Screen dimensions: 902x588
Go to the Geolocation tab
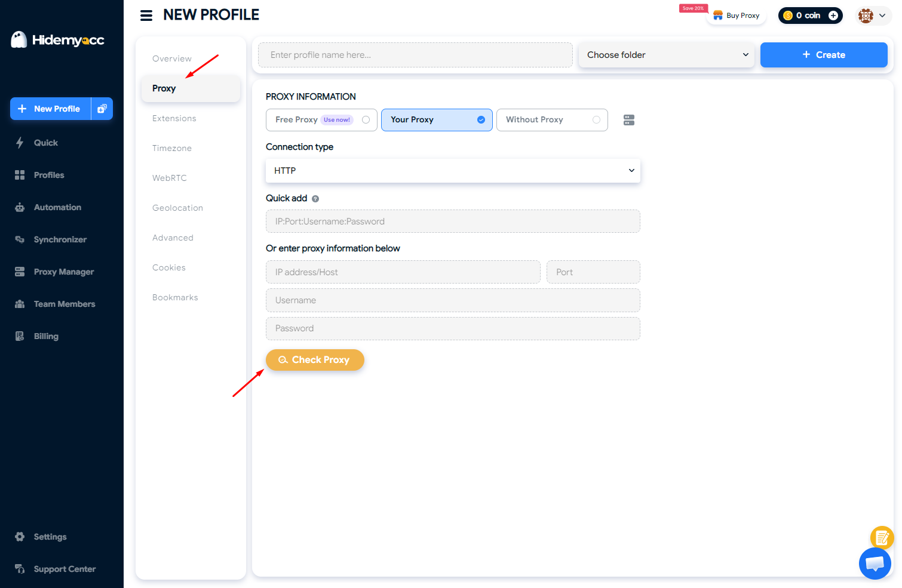pyautogui.click(x=177, y=208)
